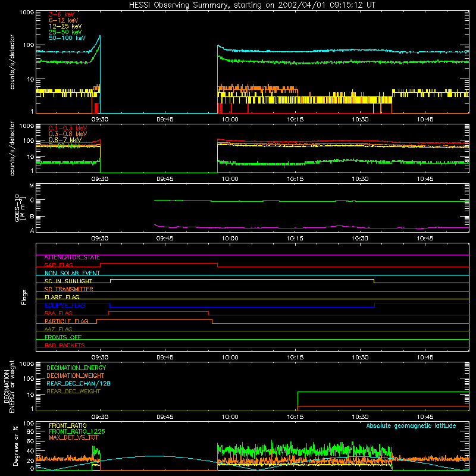Screen dimensions: 476x476
Task: Click the 0.8-7 MeV legend entry
Action: pyautogui.click(x=65, y=140)
